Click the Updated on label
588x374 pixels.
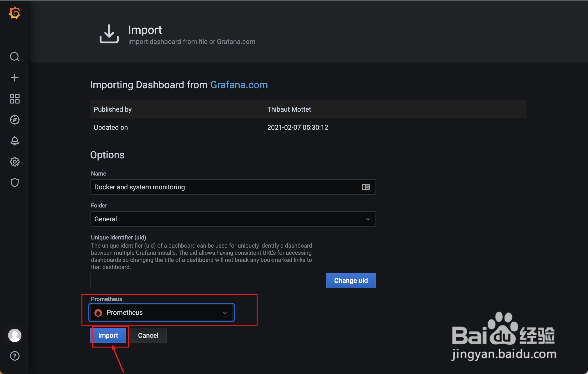point(111,127)
